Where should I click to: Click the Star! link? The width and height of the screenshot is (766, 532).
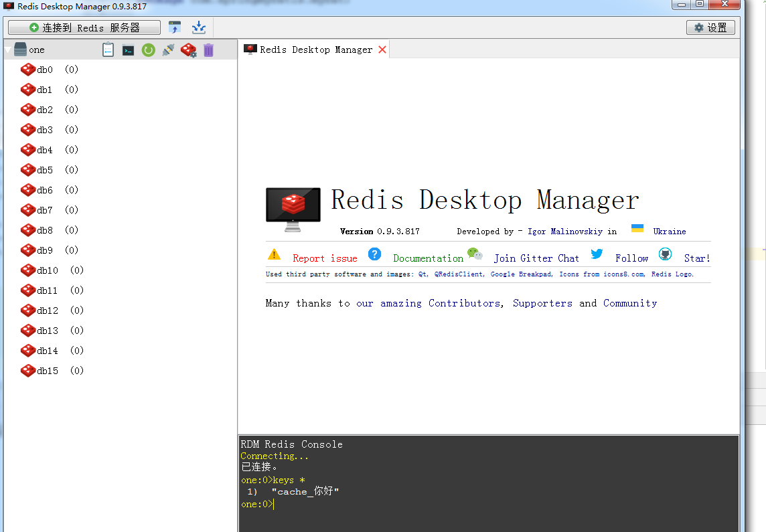[697, 259]
